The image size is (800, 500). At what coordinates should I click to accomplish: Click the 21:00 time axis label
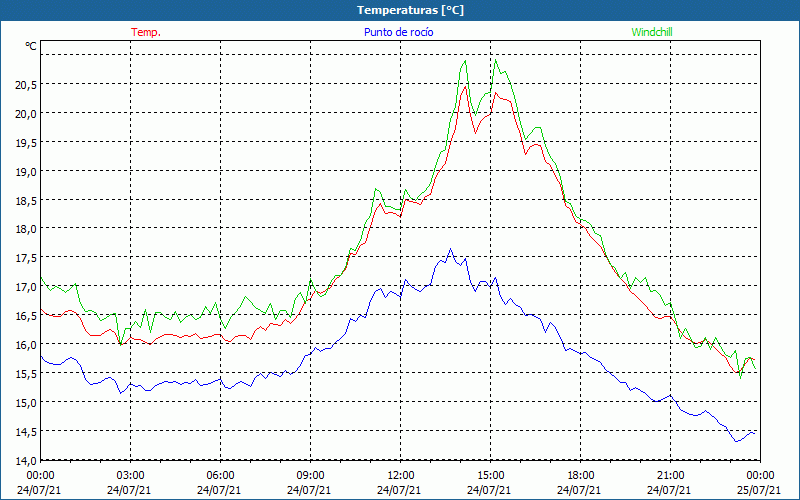click(670, 476)
